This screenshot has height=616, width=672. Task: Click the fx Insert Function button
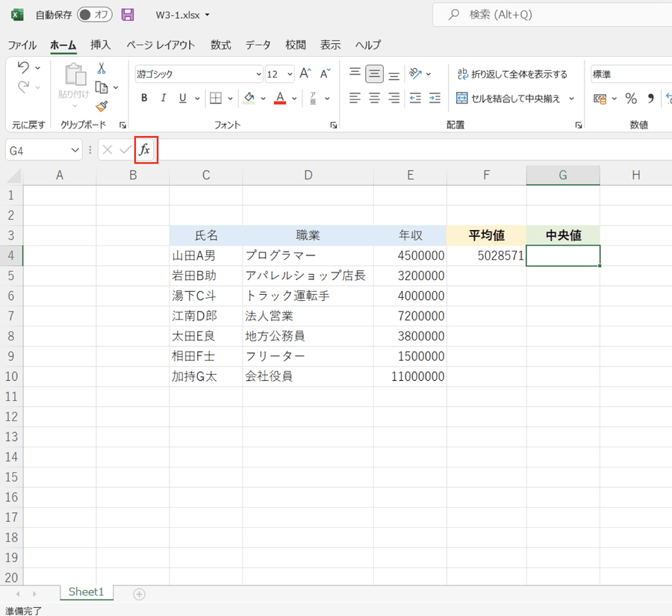pos(146,150)
